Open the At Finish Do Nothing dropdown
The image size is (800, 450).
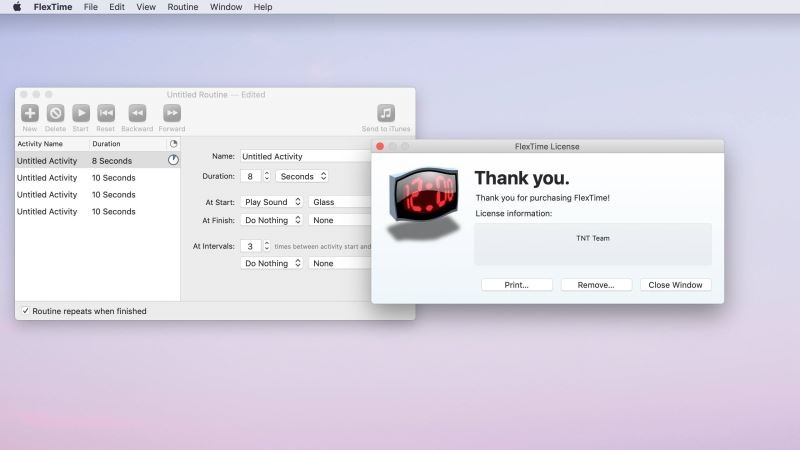[x=272, y=220]
